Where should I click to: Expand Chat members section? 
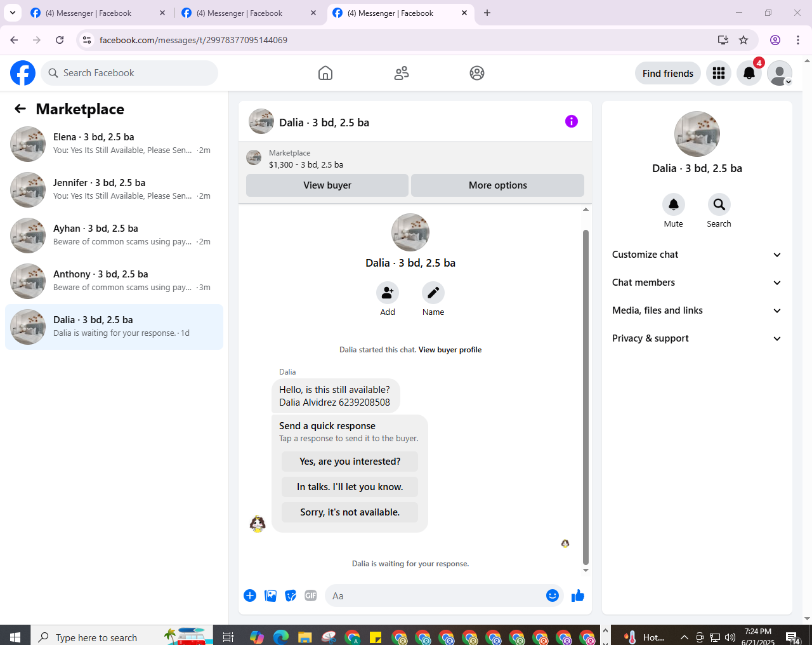tap(697, 283)
